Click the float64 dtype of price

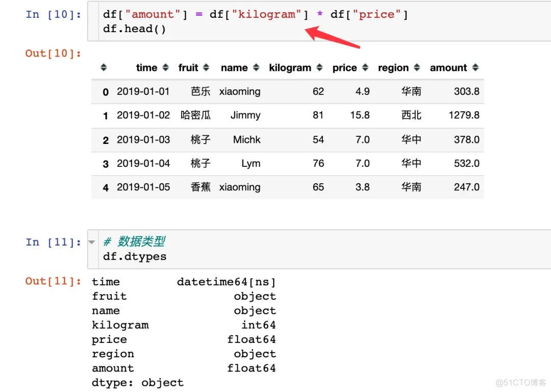tap(252, 339)
